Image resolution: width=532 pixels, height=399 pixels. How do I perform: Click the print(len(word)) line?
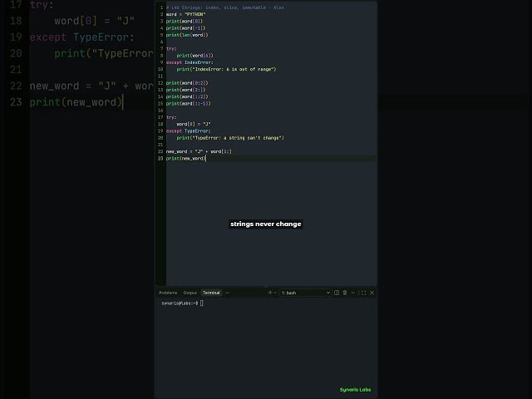click(187, 35)
